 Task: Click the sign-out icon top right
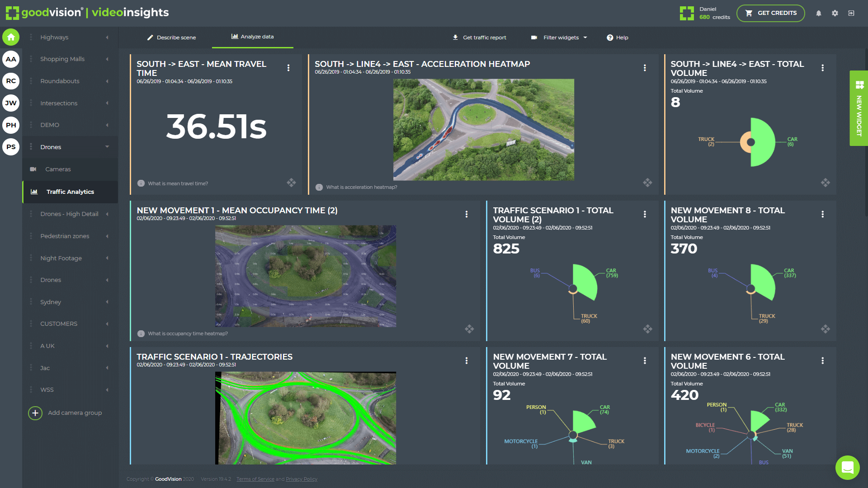[x=852, y=13]
